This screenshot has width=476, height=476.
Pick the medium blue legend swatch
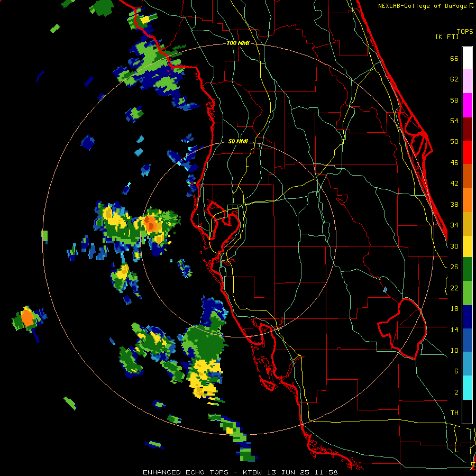[467, 340]
